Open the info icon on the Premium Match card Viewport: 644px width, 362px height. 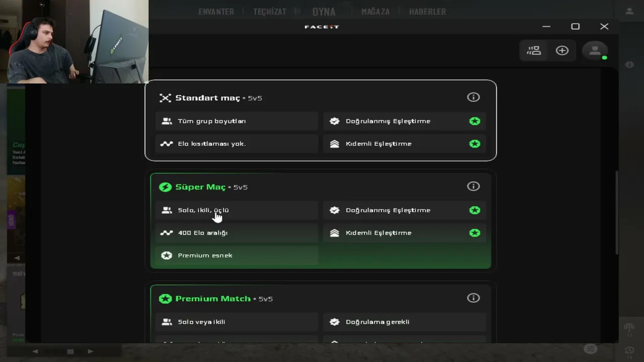473,298
